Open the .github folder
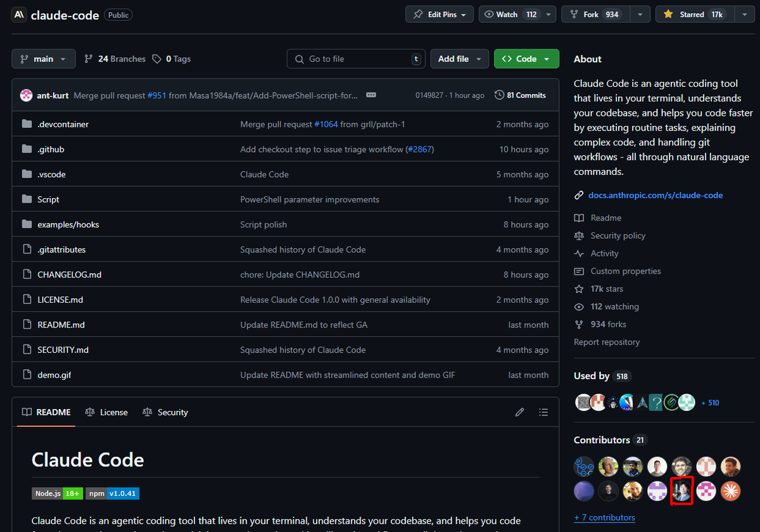This screenshot has width=760, height=532. pos(51,149)
